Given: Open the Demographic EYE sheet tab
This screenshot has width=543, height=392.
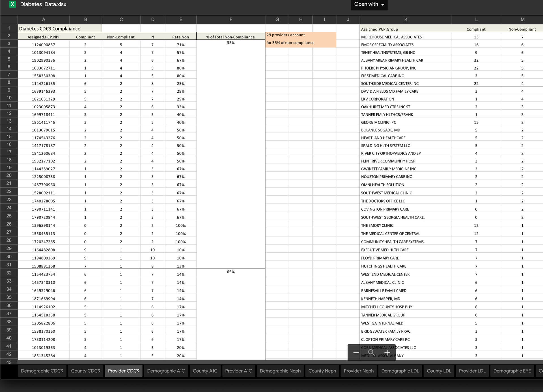Looking at the screenshot, I should tap(512, 371).
